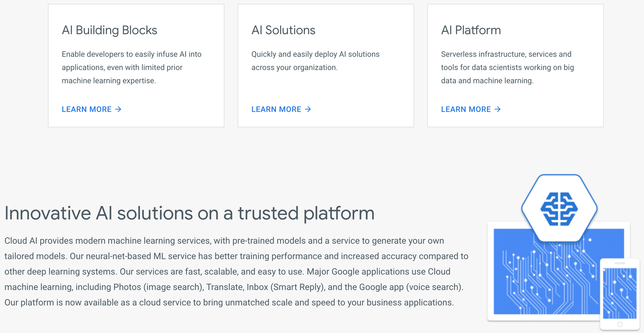
Task: Click the blue brain hexagon icon
Action: pyautogui.click(x=559, y=208)
